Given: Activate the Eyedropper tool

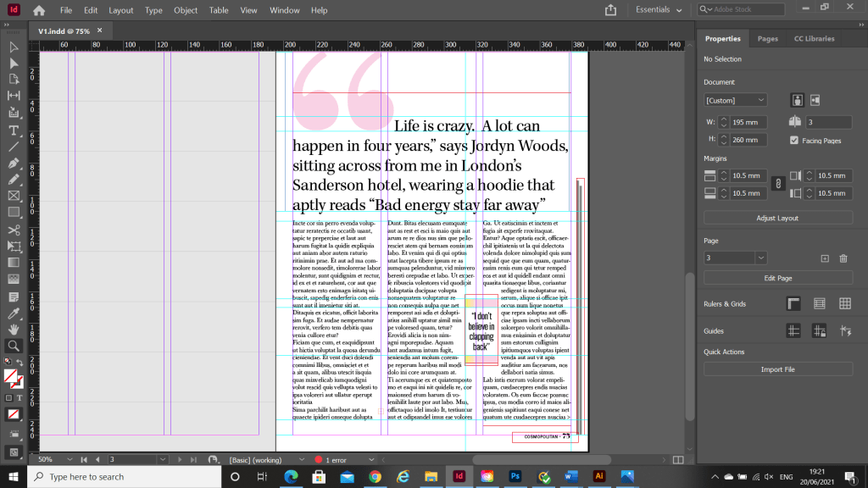Looking at the screenshot, I should click(x=14, y=312).
